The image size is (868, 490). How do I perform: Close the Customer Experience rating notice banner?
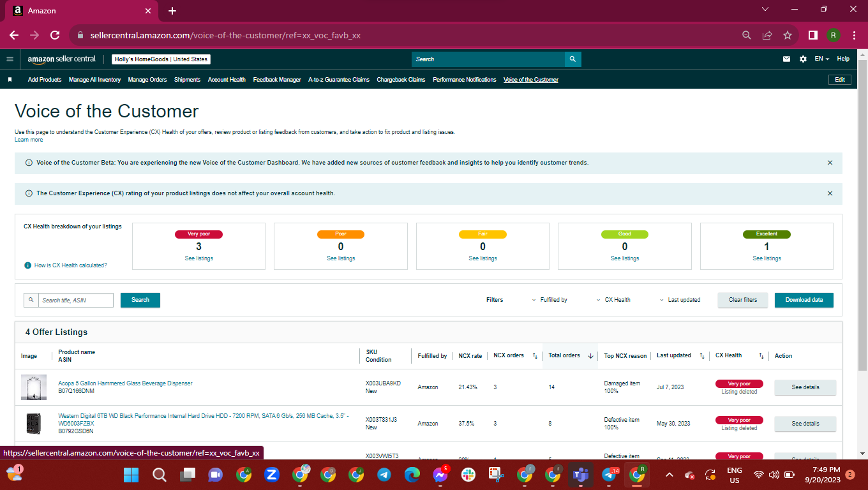[x=830, y=193]
